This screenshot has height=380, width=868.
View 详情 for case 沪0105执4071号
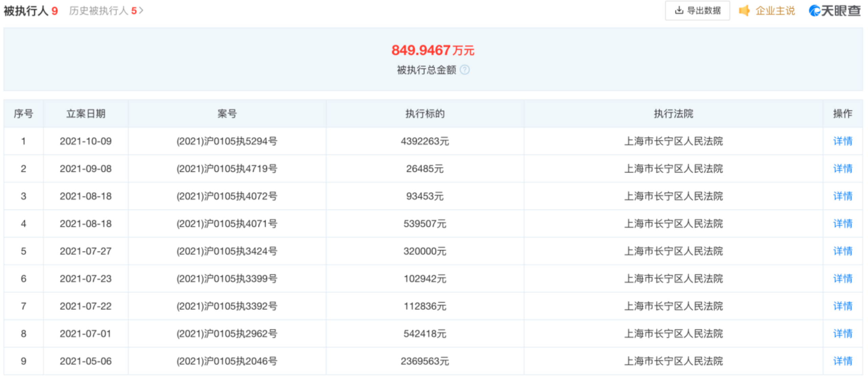coord(842,224)
